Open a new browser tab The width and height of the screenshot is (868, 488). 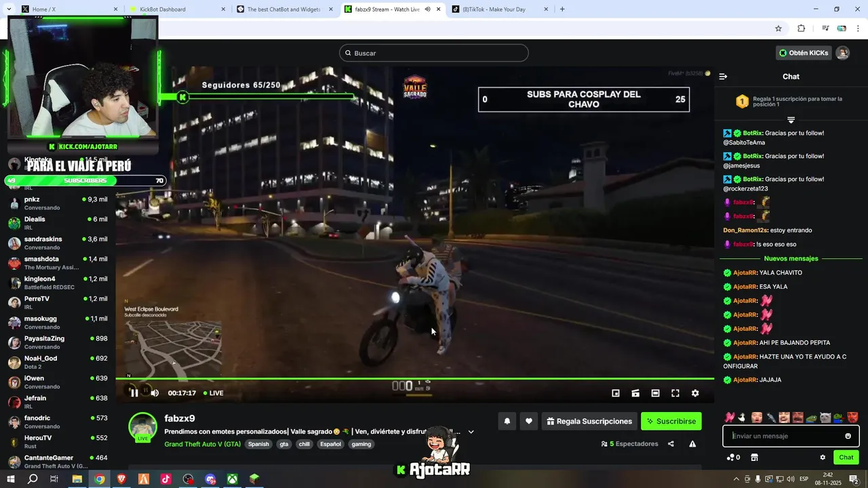pos(562,9)
